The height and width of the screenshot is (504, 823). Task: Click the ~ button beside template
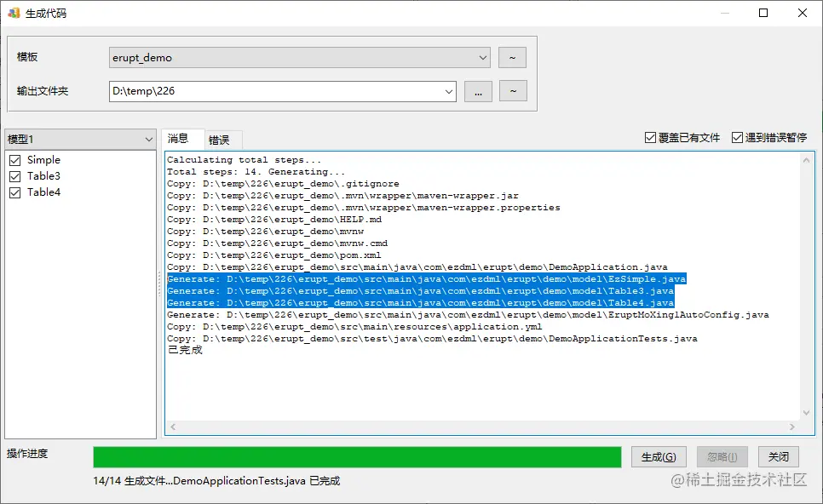tap(512, 58)
